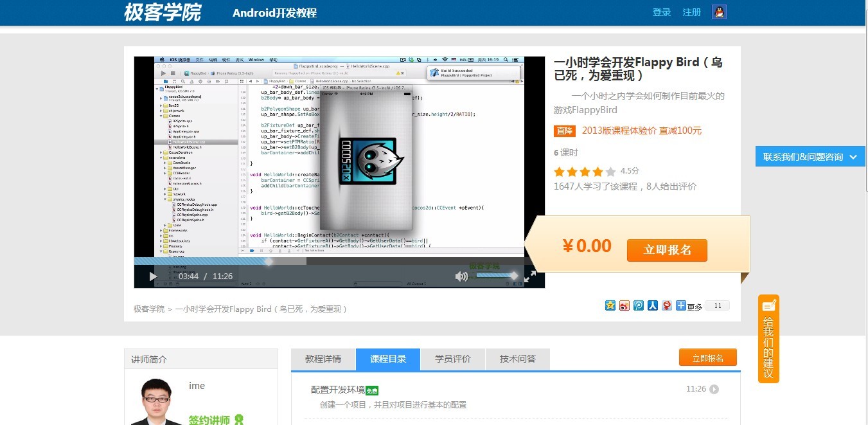Click the video preview area
This screenshot has width=868, height=425.
[339, 157]
